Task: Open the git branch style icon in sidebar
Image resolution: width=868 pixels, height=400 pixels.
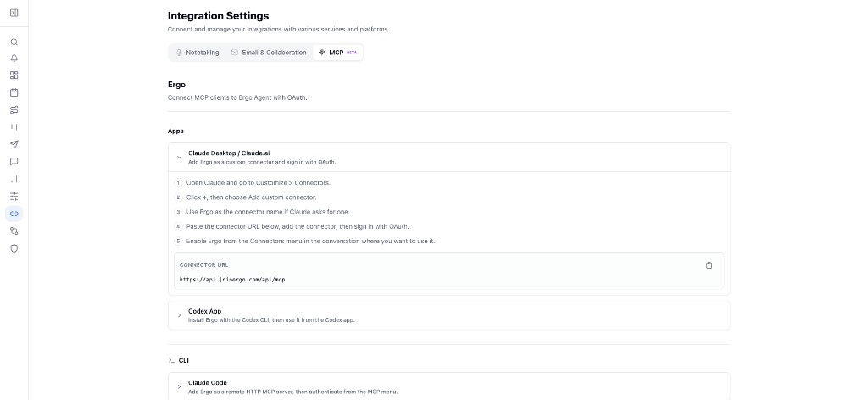Action: pyautogui.click(x=14, y=231)
